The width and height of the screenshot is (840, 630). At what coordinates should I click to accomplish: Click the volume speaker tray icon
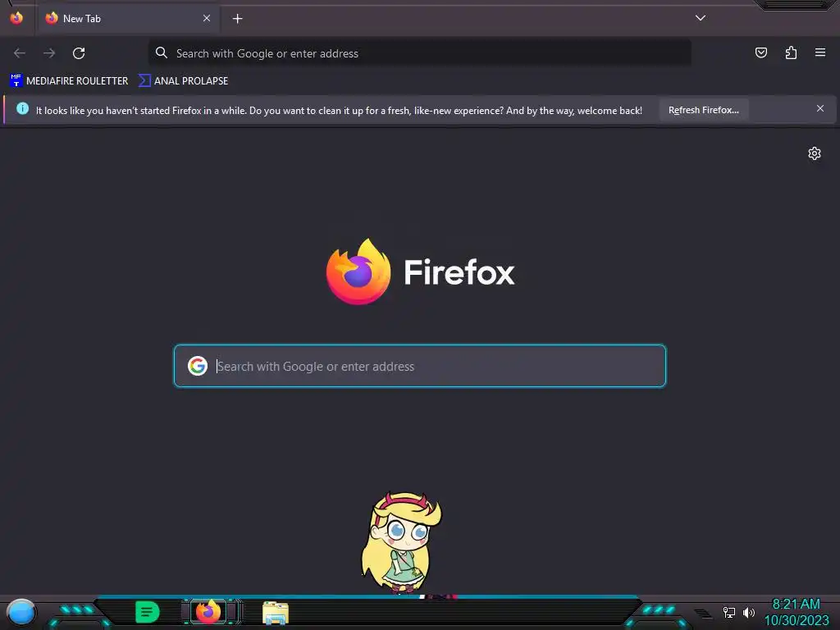[x=748, y=612]
